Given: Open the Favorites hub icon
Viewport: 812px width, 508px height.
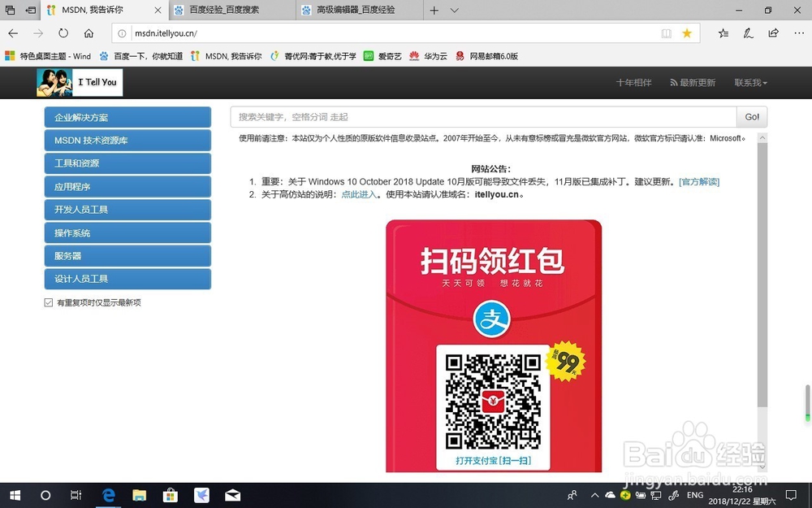Looking at the screenshot, I should click(723, 33).
